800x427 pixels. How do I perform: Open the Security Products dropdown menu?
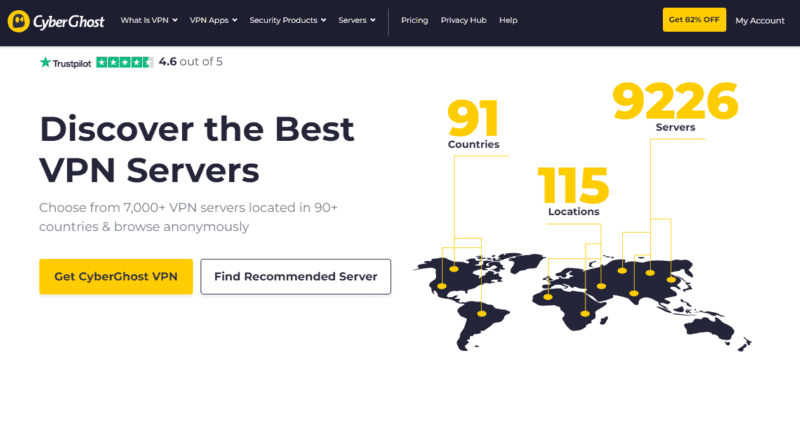(x=288, y=20)
